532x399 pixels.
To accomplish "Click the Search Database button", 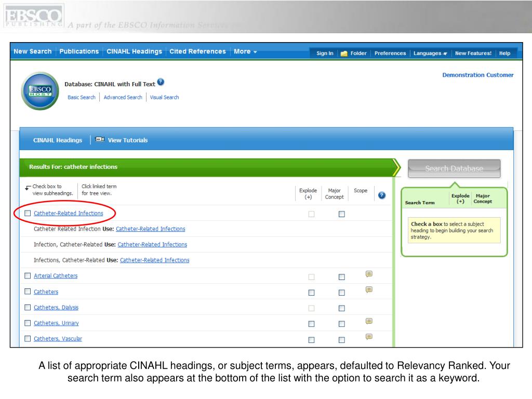I will tap(454, 169).
